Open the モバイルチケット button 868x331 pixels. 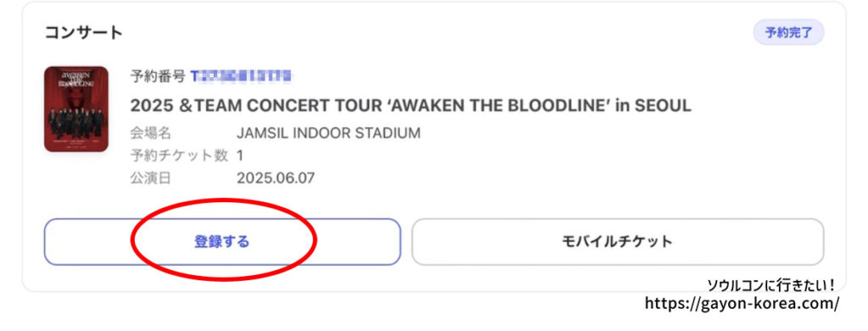pyautogui.click(x=618, y=242)
